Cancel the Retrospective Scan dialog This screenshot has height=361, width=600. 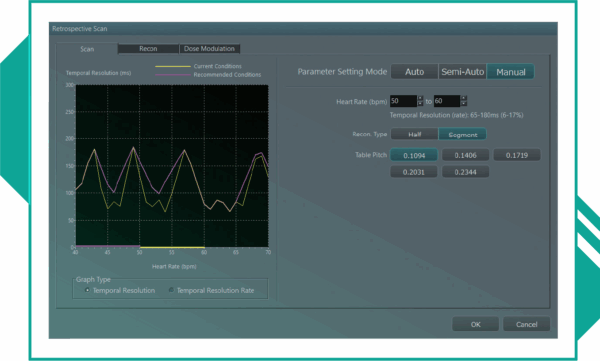click(x=527, y=324)
